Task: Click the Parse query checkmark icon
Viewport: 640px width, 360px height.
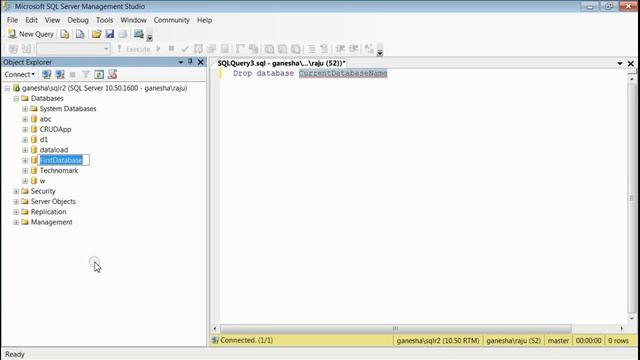Action: (185, 49)
